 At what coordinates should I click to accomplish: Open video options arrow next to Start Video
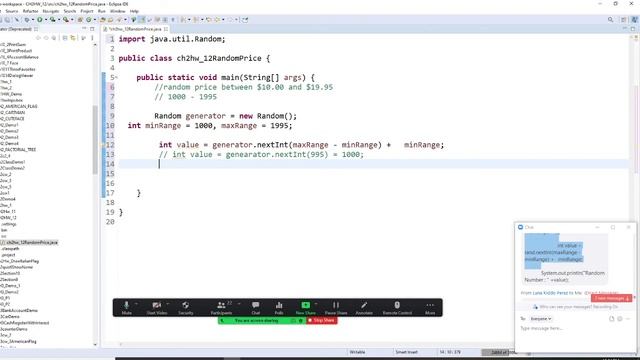click(168, 304)
